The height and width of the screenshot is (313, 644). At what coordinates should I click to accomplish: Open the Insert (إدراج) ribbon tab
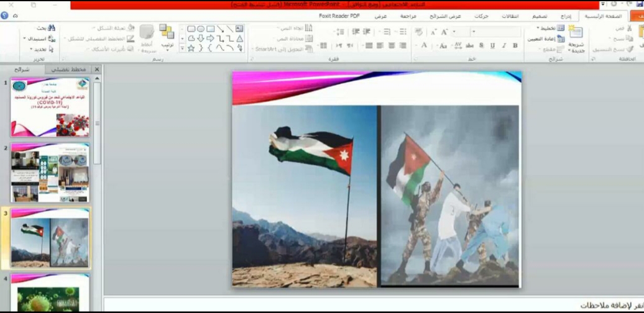pos(566,16)
